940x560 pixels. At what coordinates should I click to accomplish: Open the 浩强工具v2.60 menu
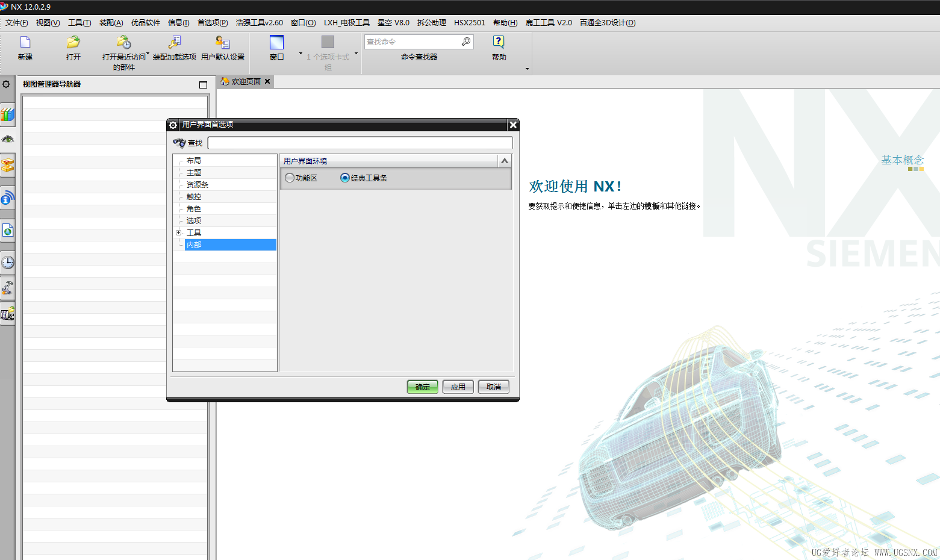click(260, 23)
